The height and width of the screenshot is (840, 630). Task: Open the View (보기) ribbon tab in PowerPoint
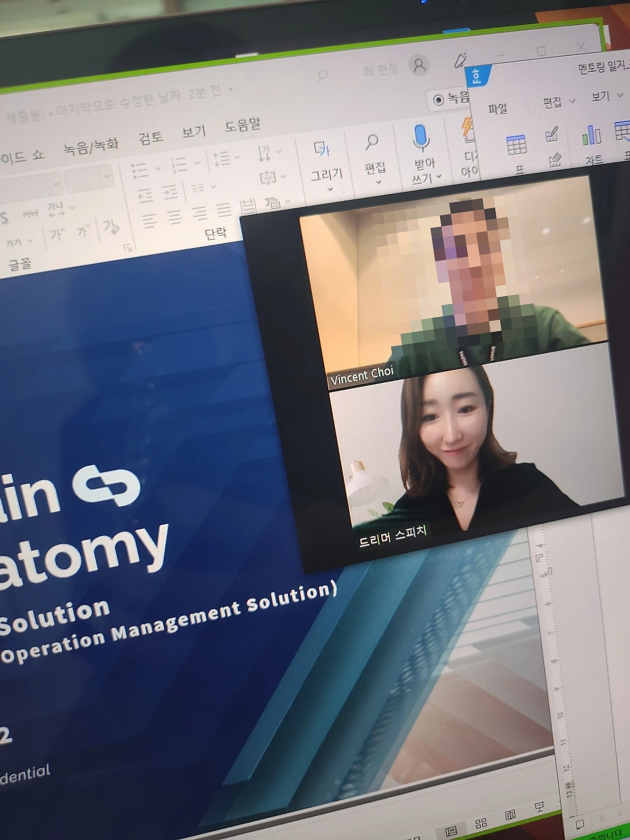point(194,132)
